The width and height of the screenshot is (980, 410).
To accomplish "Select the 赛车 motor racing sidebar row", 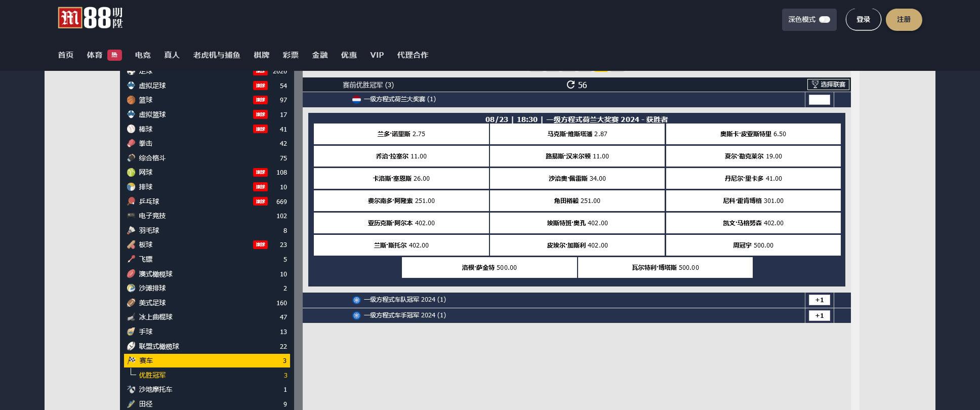I will coord(207,360).
